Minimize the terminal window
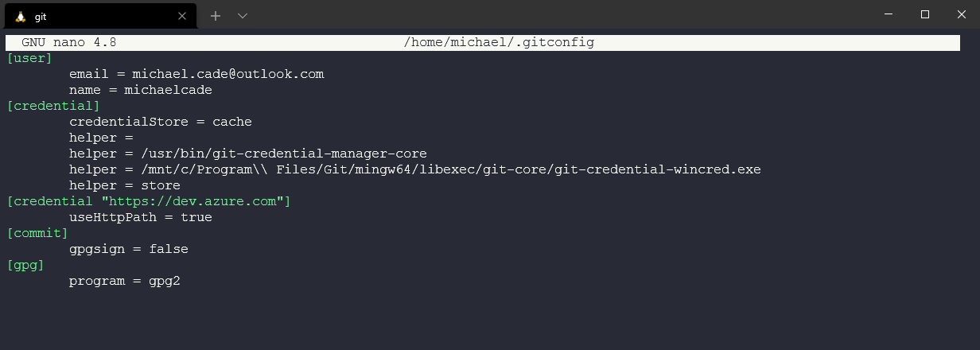This screenshot has height=350, width=980. click(x=889, y=14)
